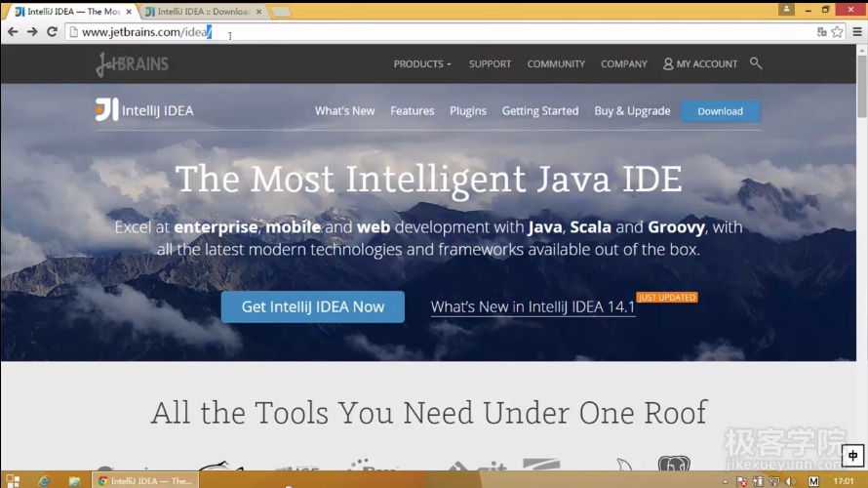Click the JetBrains logo in header
Screen dimensions: 868x488
tap(132, 64)
